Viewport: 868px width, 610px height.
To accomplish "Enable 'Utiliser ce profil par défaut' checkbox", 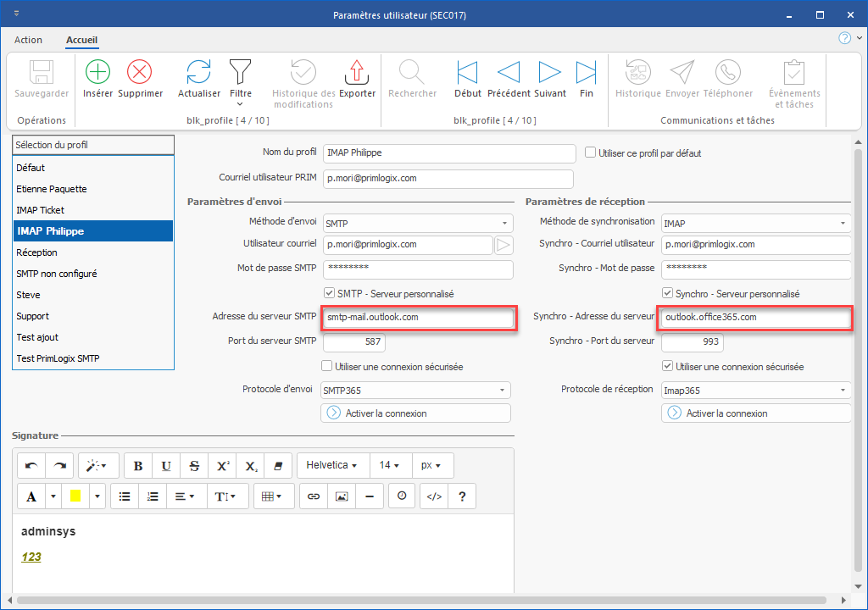I will (591, 153).
